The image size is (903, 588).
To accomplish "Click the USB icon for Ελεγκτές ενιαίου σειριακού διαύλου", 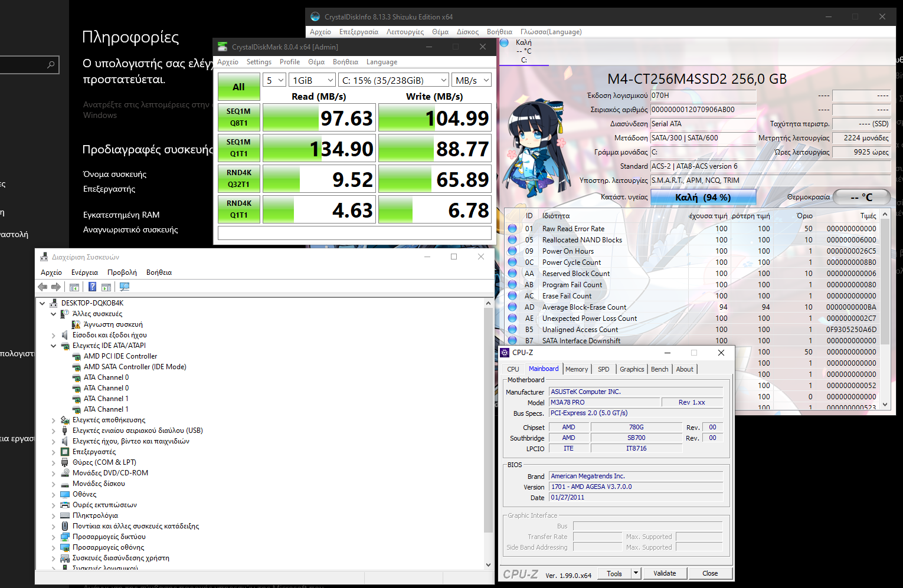I will (x=65, y=431).
